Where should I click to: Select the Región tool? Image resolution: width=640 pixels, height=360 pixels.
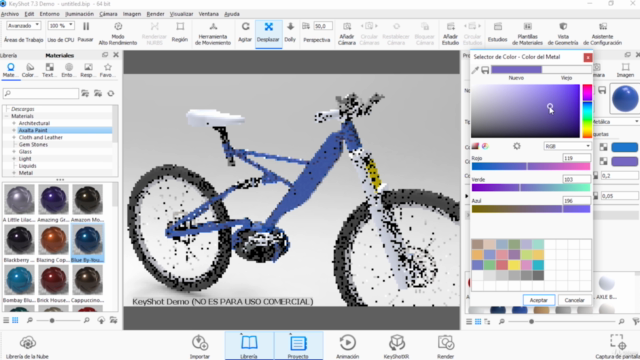point(180,32)
